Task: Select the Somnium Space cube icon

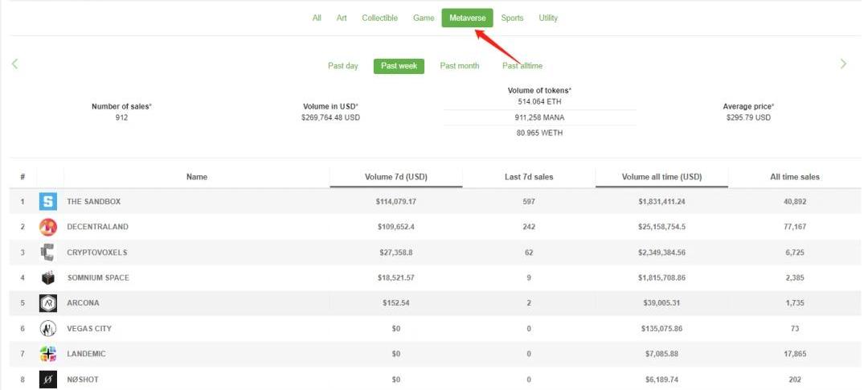Action: 48,278
